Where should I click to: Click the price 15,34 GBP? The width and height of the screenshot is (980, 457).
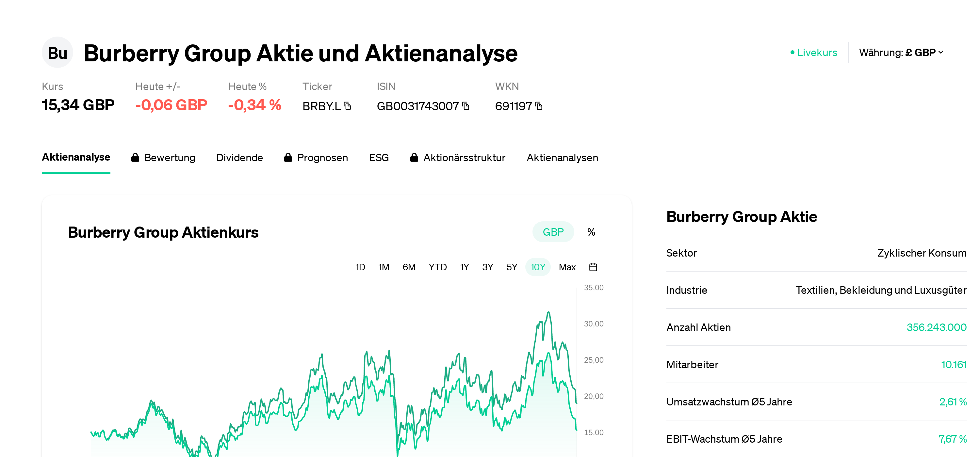tap(78, 105)
